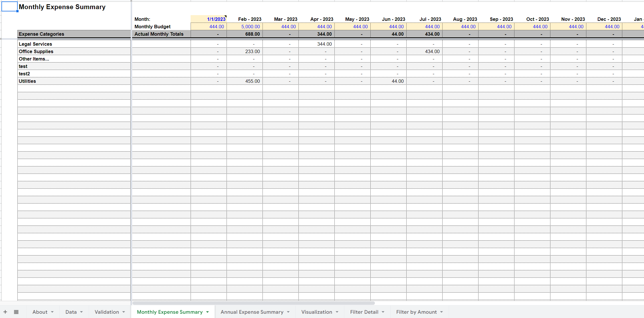Click the Mar - 2023 header cell
Viewport: 644px width, 318px height.
[280, 19]
